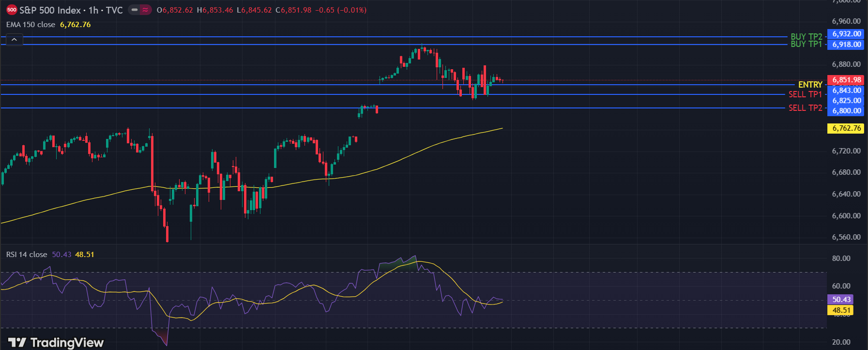Screen dimensions: 868x350
Task: Click the yellow EMA value in legend
Action: point(75,25)
